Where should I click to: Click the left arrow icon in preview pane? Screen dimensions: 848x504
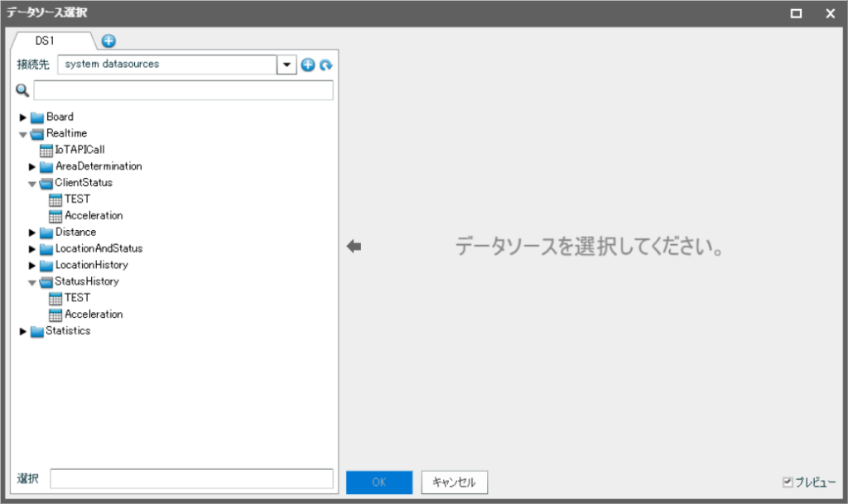coord(354,247)
